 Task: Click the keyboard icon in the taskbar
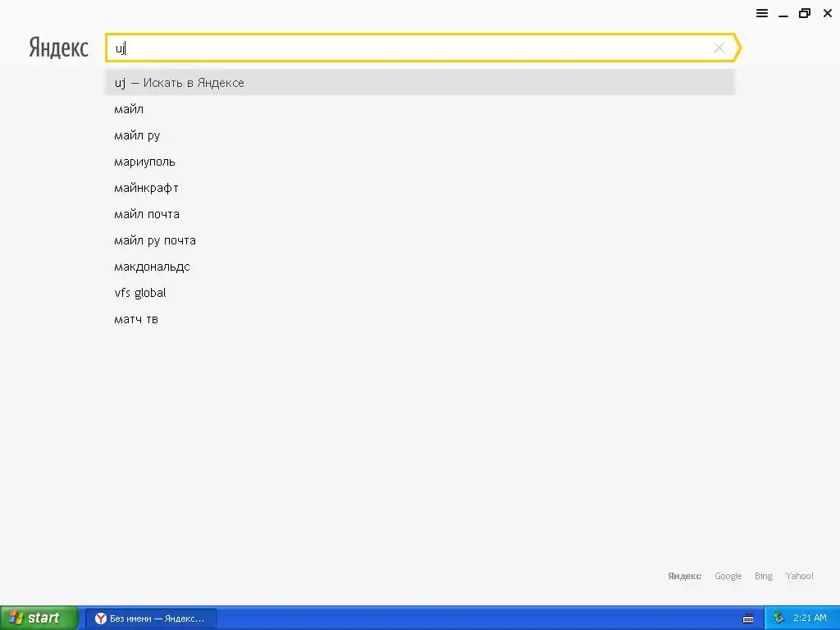pyautogui.click(x=748, y=619)
